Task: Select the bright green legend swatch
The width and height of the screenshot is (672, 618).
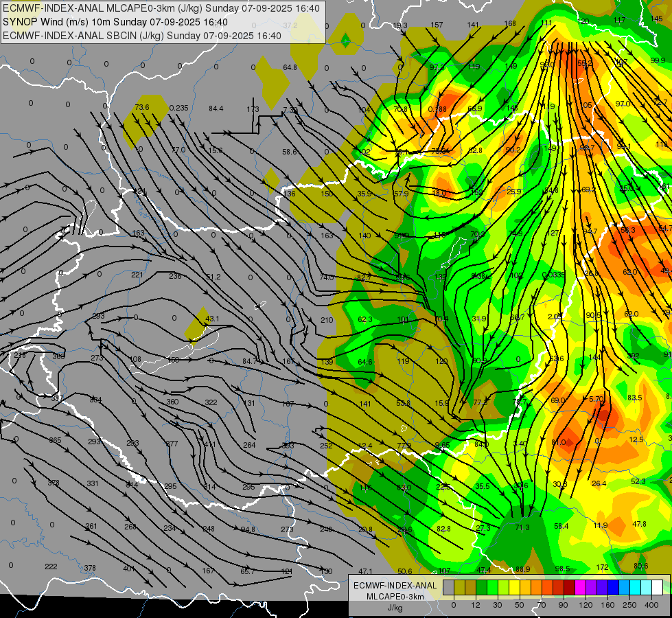Action: pos(492,587)
